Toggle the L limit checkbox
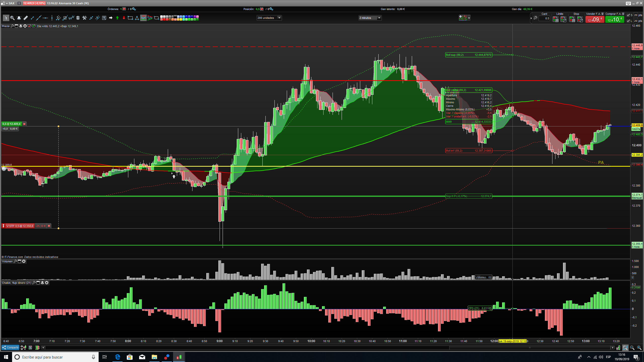The width and height of the screenshot is (644, 362). (x=628, y=21)
